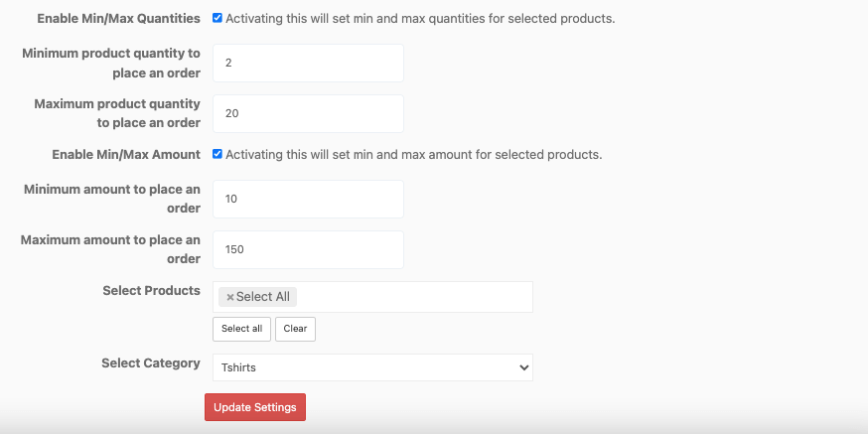This screenshot has height=434, width=868.
Task: Toggle the Enable Min/Max Amount checkbox
Action: pos(217,154)
